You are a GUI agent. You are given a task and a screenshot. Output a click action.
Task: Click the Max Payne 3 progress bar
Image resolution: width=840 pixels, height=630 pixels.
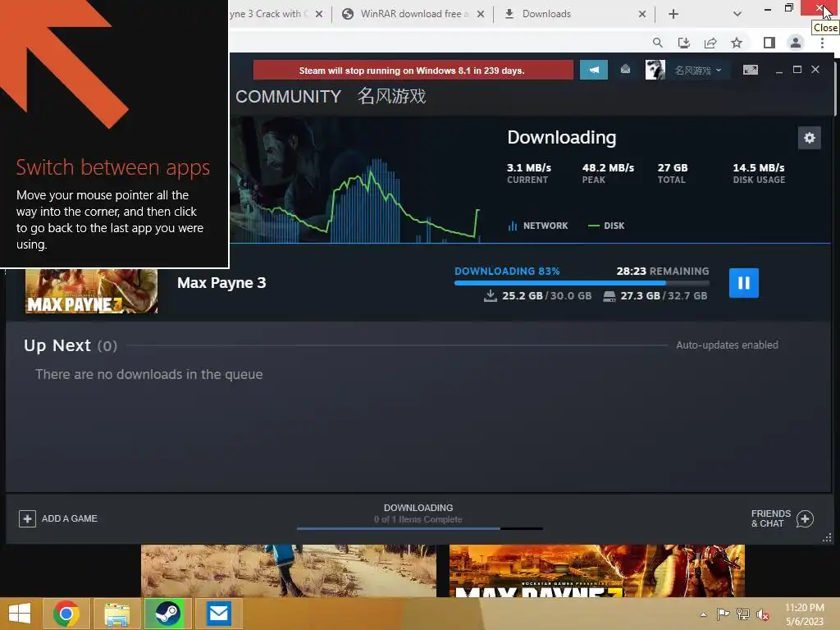pos(582,283)
